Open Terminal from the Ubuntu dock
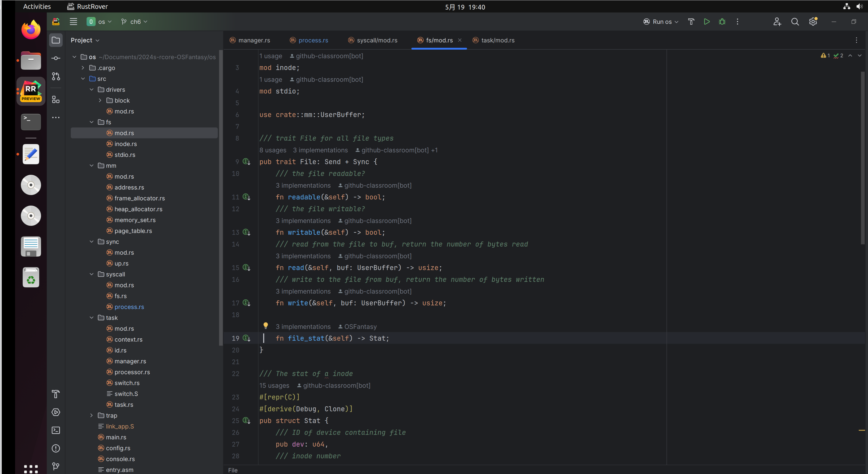The height and width of the screenshot is (474, 868). (x=31, y=122)
